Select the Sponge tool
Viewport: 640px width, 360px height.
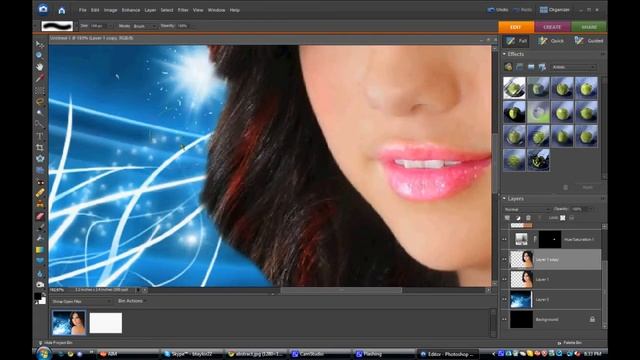point(40,284)
